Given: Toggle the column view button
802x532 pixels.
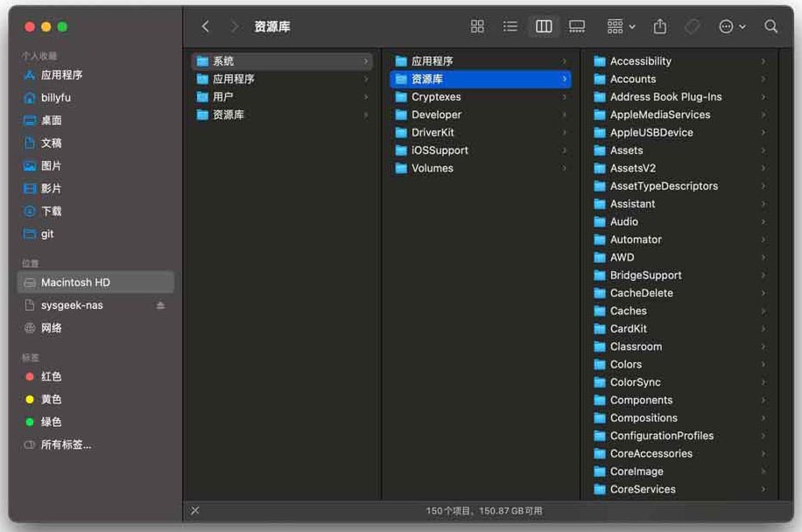Looking at the screenshot, I should coord(544,27).
